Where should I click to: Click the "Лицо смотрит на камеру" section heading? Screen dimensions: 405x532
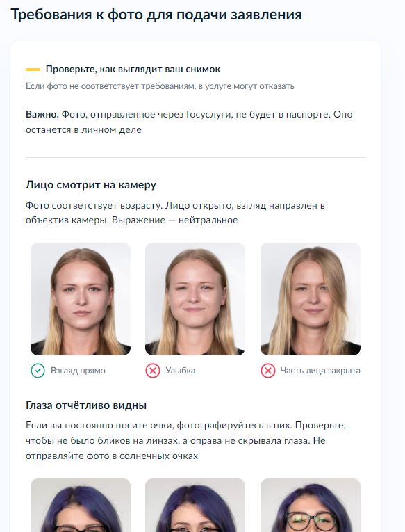pos(91,185)
